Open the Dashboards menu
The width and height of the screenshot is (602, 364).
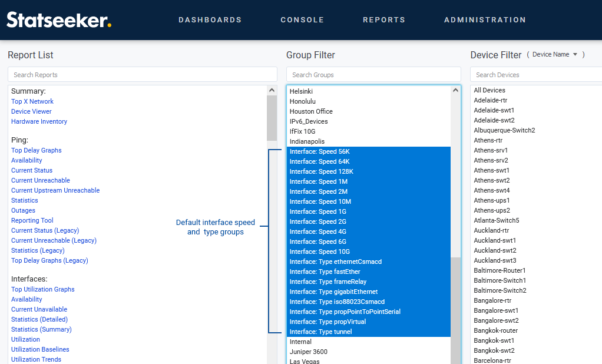click(x=210, y=20)
